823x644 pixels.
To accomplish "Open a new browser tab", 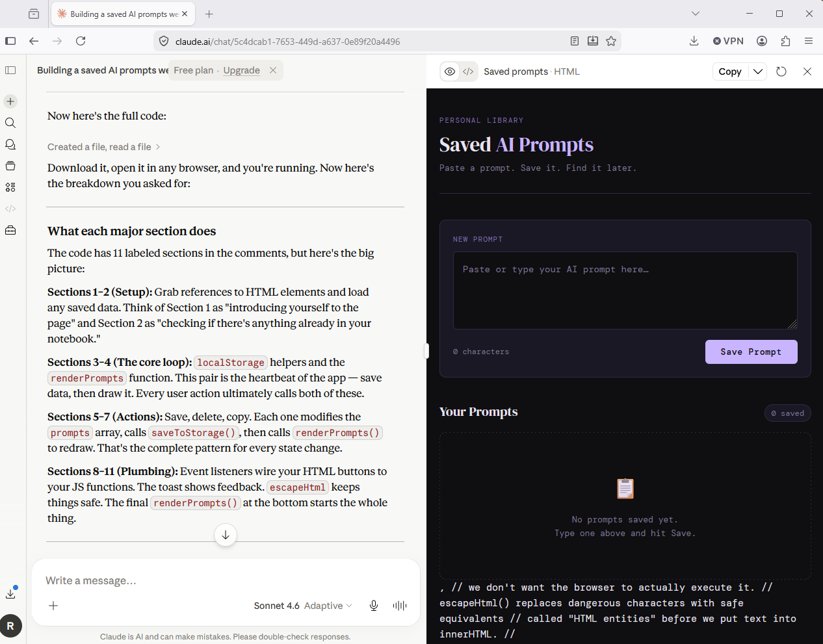I will (209, 14).
